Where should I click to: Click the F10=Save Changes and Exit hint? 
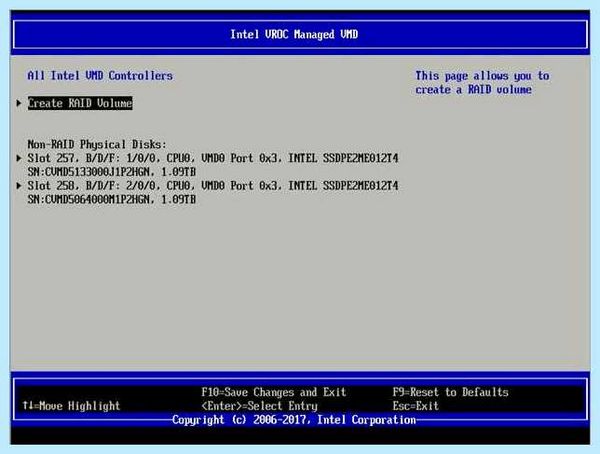tap(274, 392)
